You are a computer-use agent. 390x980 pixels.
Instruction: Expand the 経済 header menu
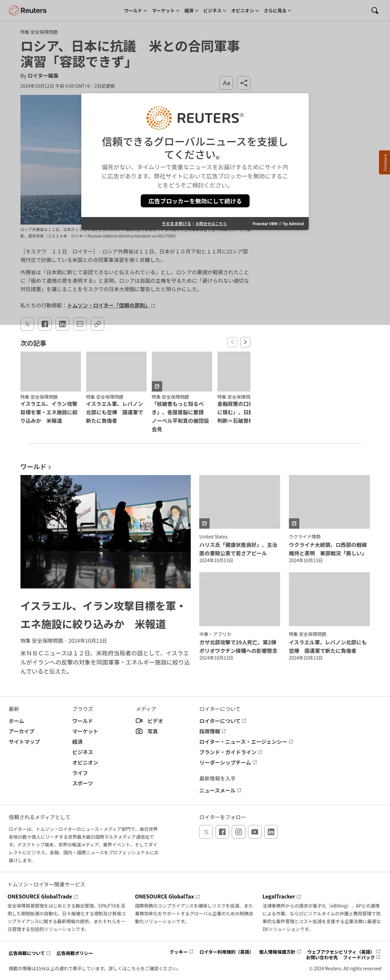click(x=191, y=11)
